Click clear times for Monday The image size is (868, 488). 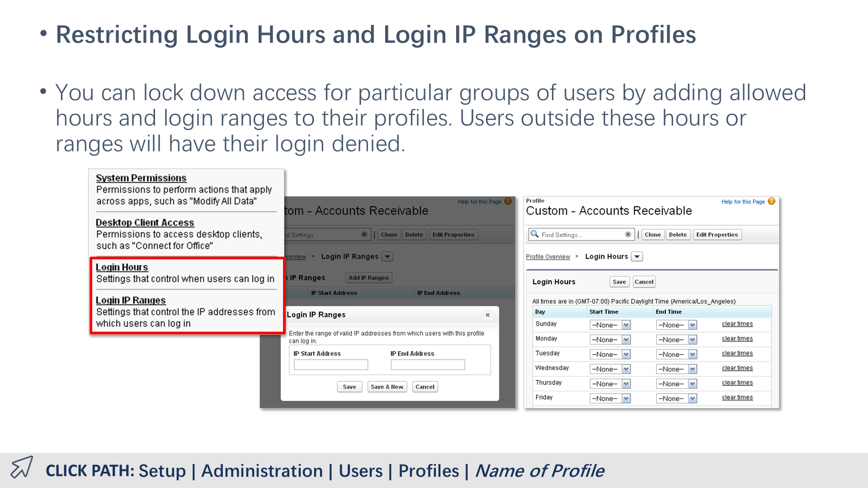737,338
